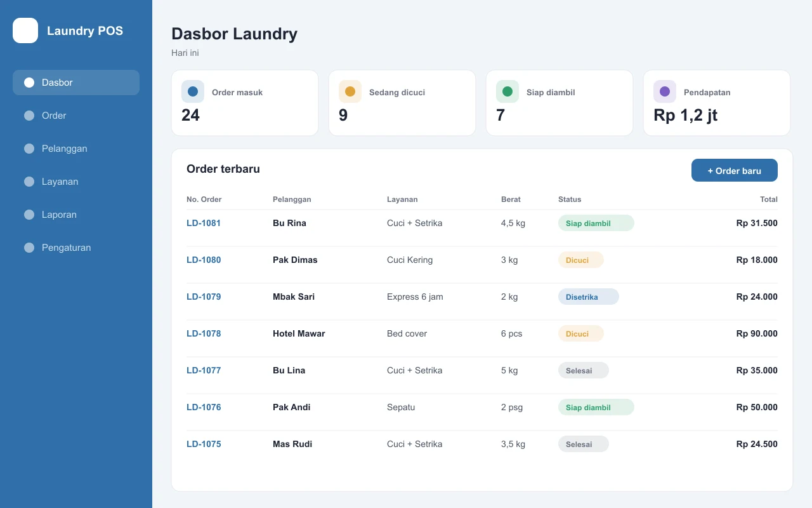Click customer name Bu Lina
This screenshot has height=508, width=812.
coord(289,370)
